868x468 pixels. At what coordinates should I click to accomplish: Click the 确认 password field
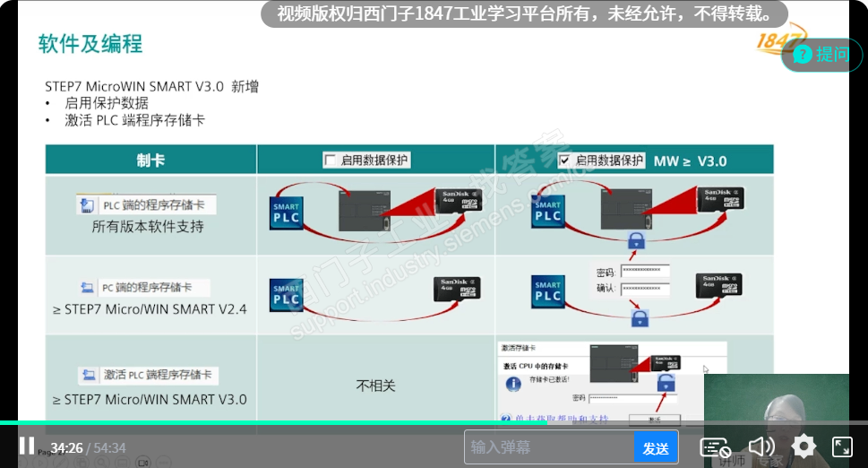tap(645, 289)
